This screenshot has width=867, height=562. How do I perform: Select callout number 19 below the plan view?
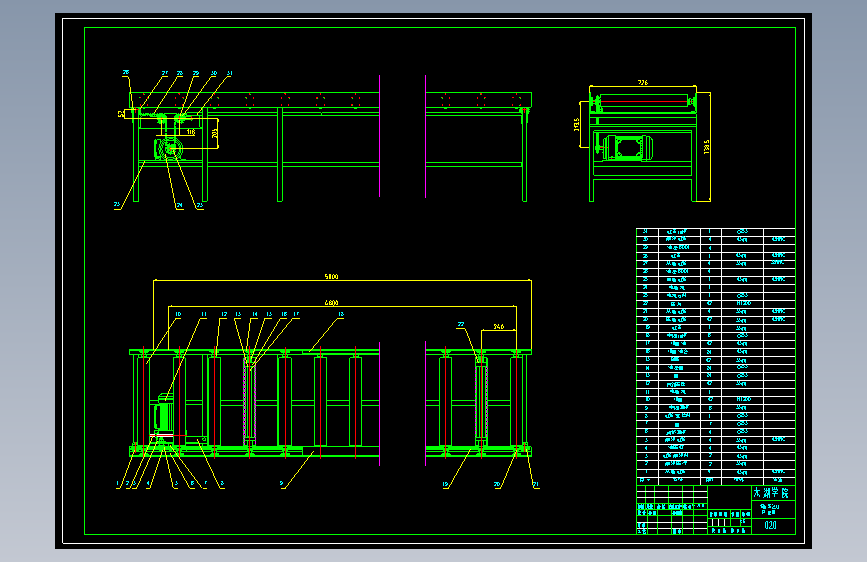[x=445, y=485]
